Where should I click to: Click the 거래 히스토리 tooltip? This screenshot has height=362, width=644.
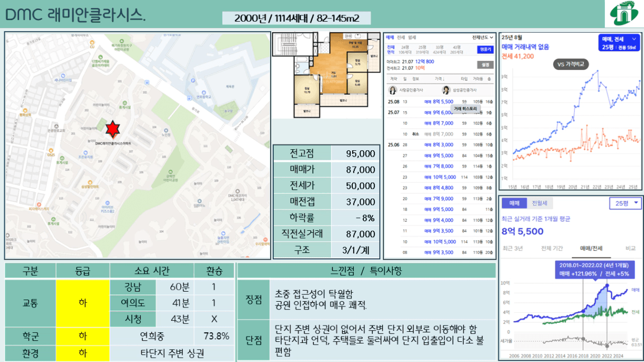tap(465, 109)
